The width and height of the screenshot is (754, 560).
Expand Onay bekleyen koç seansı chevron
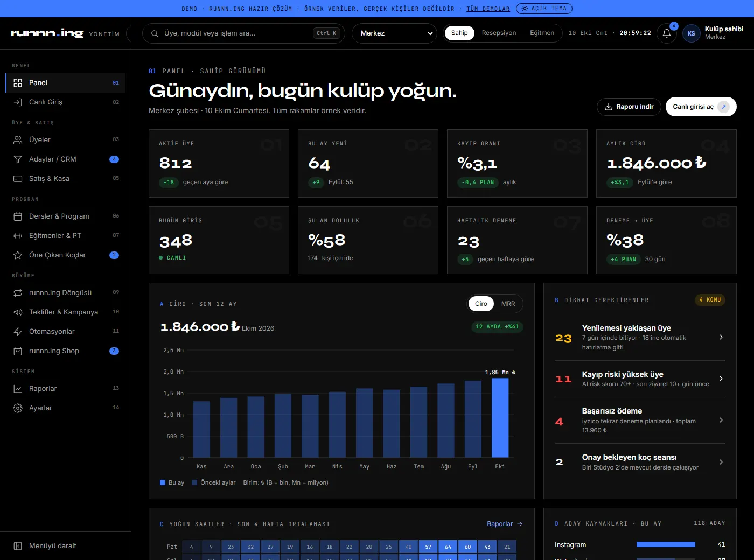721,462
